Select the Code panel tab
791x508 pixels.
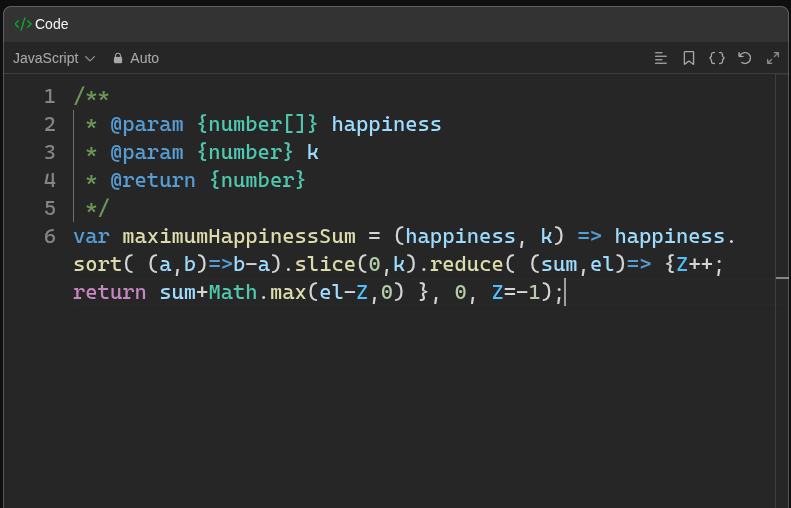point(41,24)
